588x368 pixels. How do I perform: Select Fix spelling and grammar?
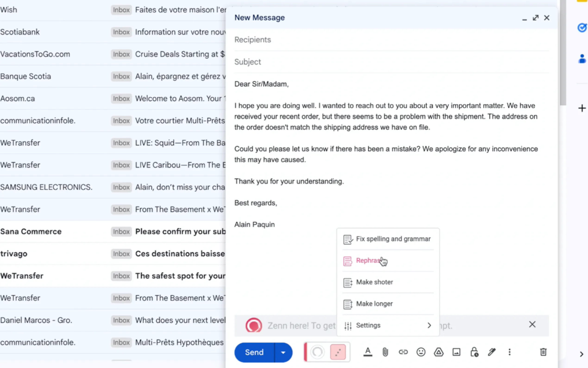point(393,239)
